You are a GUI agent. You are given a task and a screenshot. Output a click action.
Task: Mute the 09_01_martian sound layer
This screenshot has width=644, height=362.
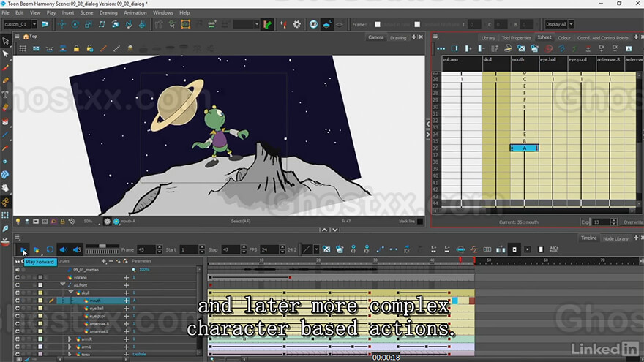(x=18, y=270)
